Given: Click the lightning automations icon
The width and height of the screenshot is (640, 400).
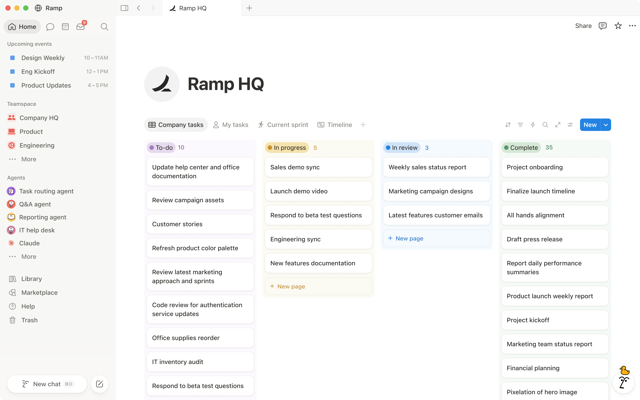Looking at the screenshot, I should pos(533,125).
